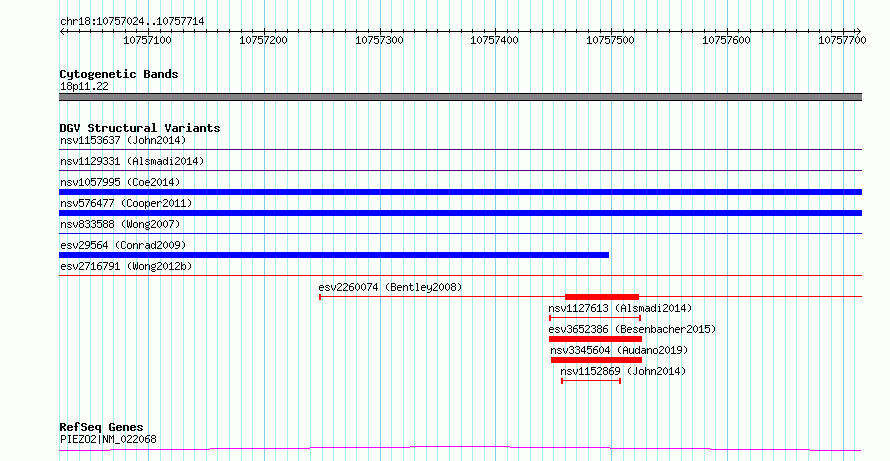Click the blue bar under nsv576477

(460, 213)
